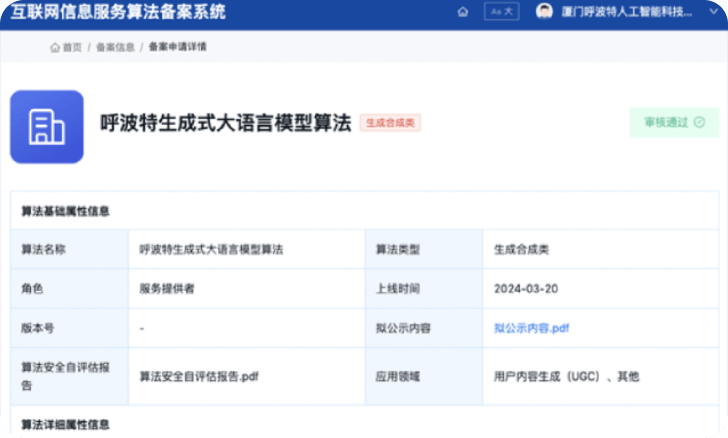
Task: Click the 互联网信息服务算法备案系统 header title
Action: 118,12
